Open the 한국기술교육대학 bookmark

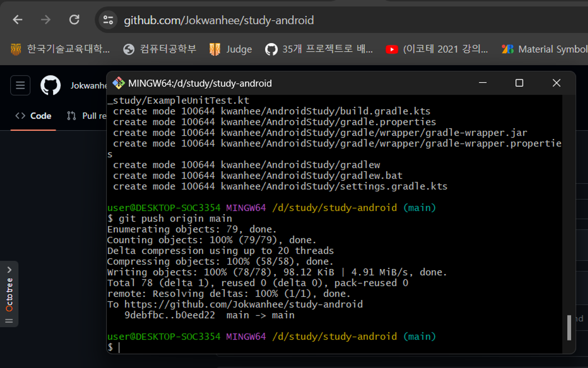tap(60, 49)
